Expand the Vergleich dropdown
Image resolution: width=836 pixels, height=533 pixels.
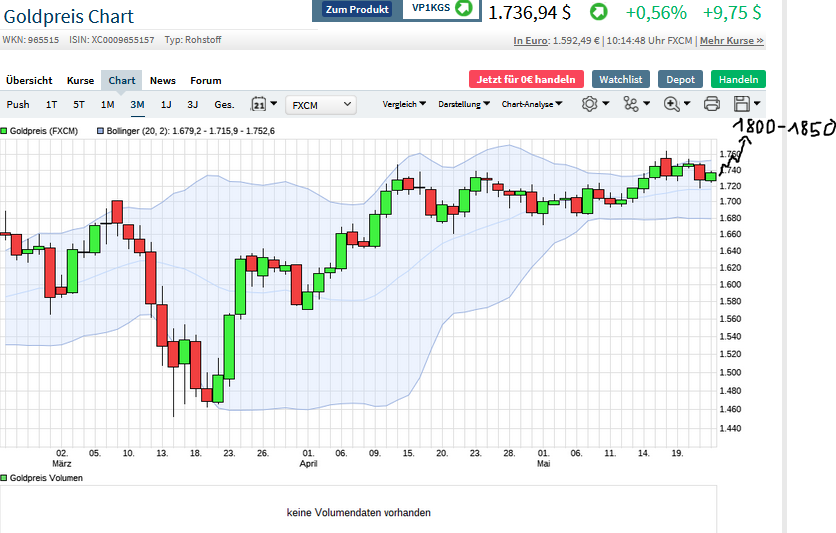pos(404,103)
